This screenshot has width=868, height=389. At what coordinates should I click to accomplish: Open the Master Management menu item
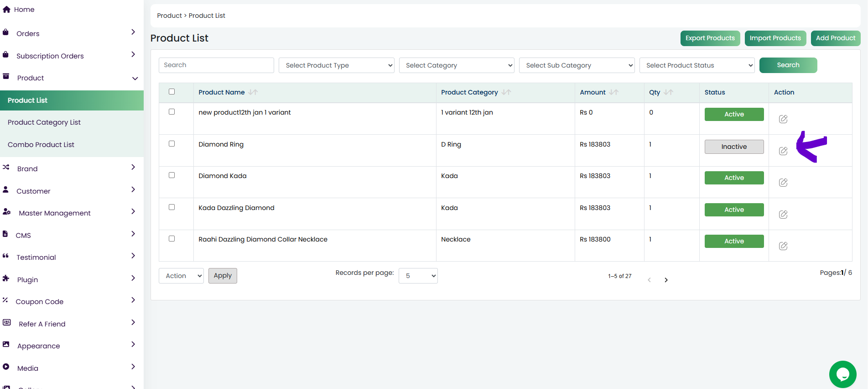(x=55, y=213)
